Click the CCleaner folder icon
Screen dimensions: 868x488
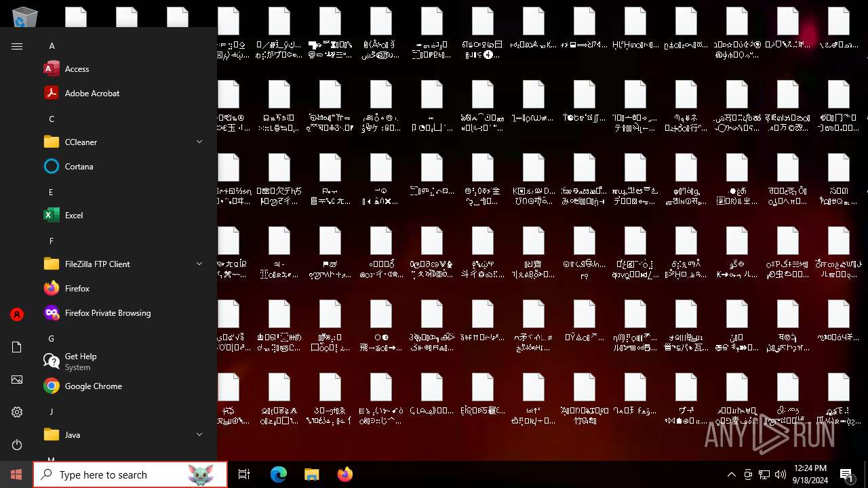point(52,142)
